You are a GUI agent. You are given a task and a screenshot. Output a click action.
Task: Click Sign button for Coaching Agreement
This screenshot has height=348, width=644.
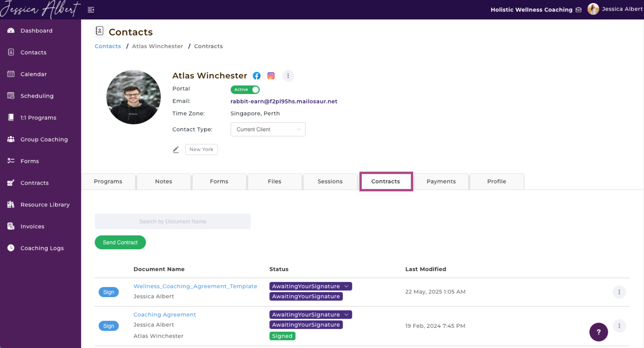point(109,326)
